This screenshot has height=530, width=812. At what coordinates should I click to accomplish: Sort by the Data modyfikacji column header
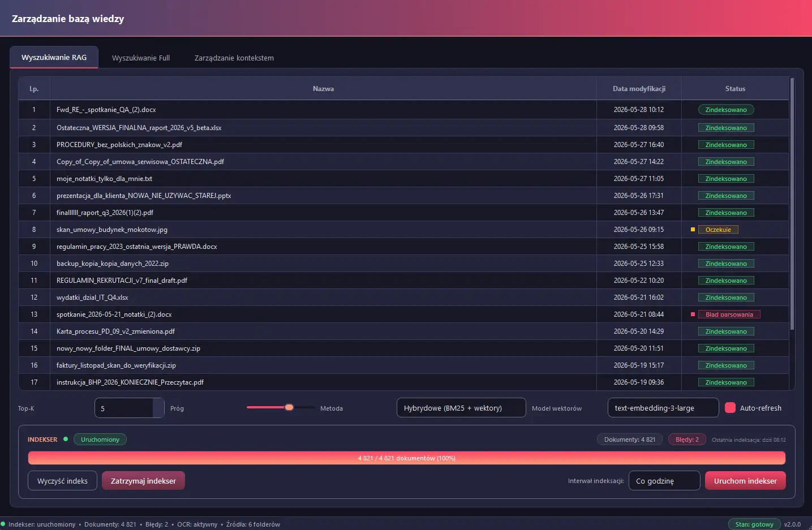coord(639,89)
